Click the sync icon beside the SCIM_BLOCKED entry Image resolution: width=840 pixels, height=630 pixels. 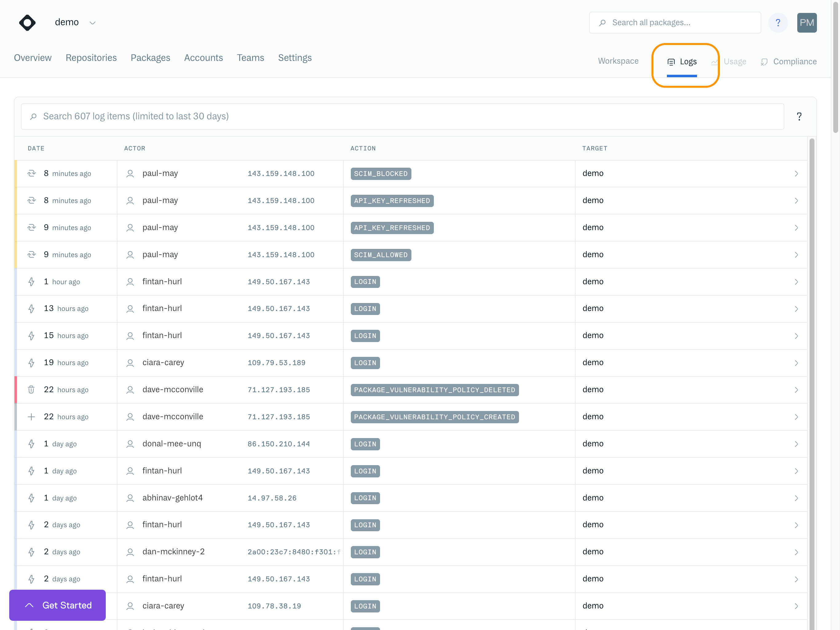(32, 173)
